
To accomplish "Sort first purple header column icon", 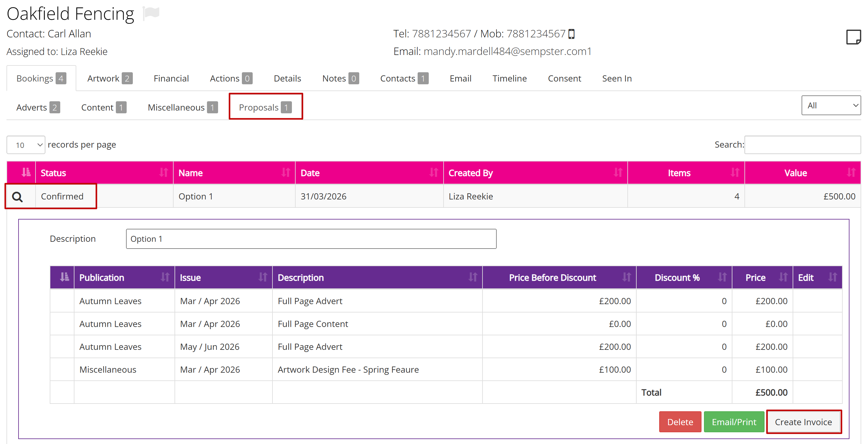I will tap(64, 277).
